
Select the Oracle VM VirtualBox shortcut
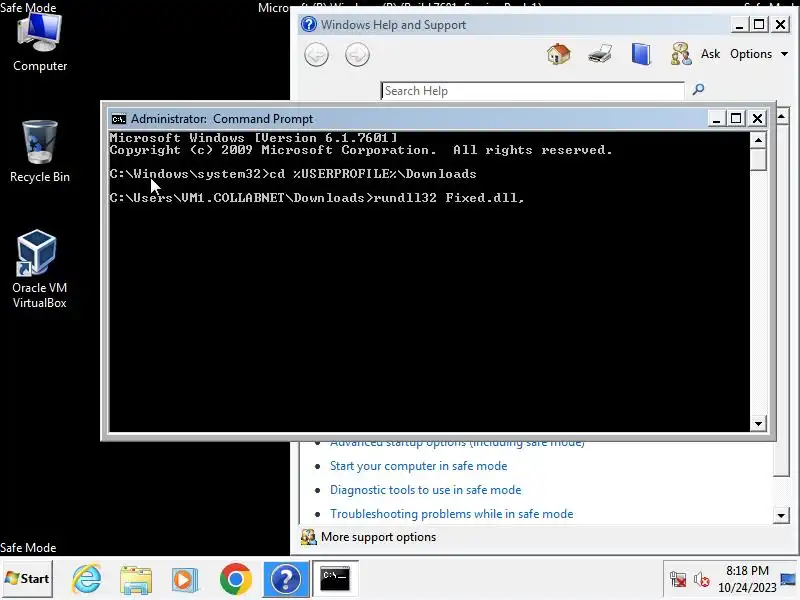click(40, 269)
